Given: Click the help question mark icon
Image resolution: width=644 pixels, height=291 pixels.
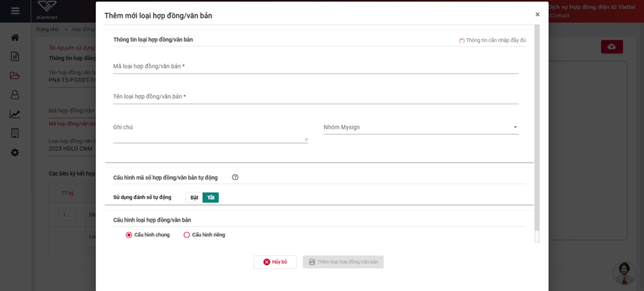Looking at the screenshot, I should (x=235, y=178).
